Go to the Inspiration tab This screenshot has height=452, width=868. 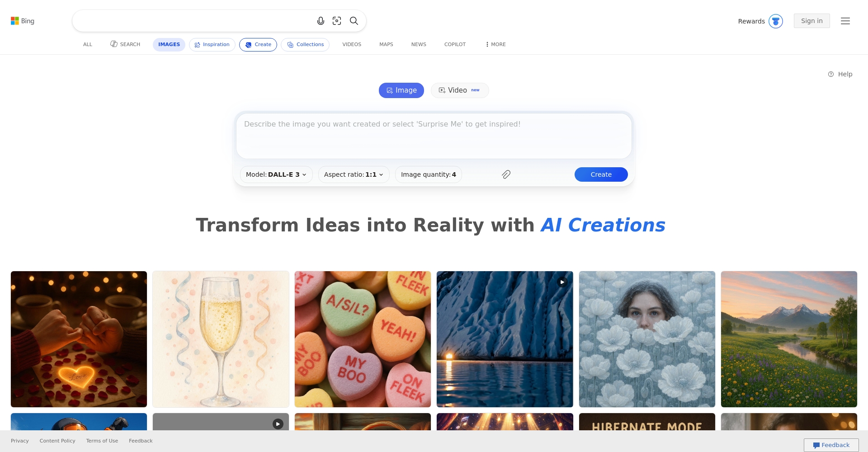click(x=212, y=45)
